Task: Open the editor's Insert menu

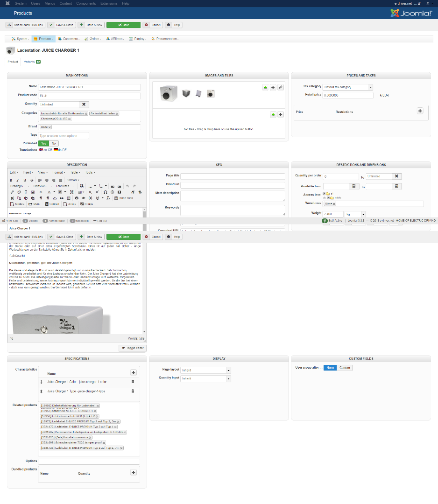Action: tap(28, 173)
